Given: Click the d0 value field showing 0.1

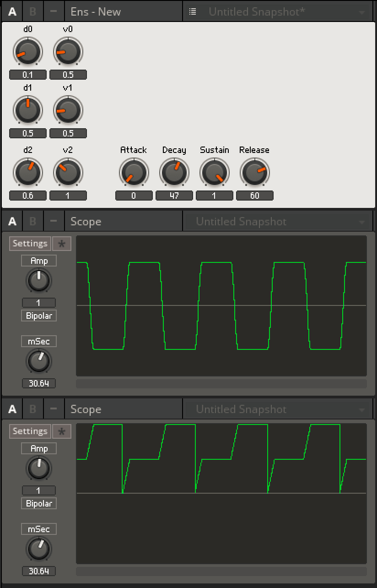Looking at the screenshot, I should pyautogui.click(x=28, y=75).
